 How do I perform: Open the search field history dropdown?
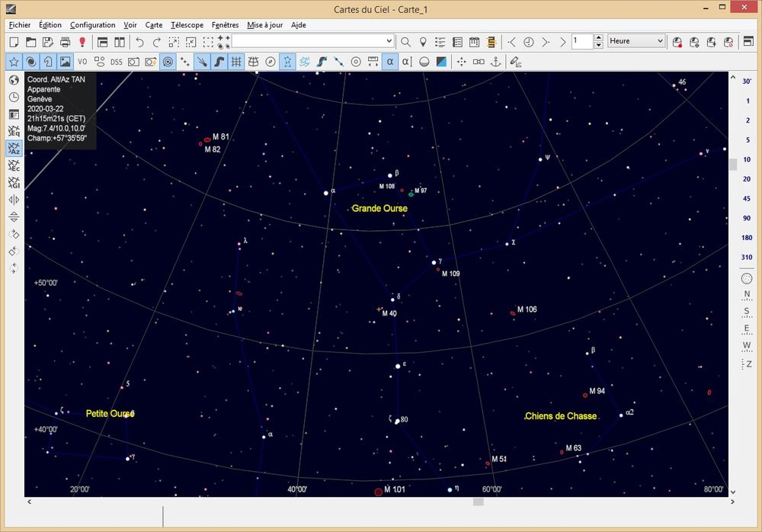point(391,41)
